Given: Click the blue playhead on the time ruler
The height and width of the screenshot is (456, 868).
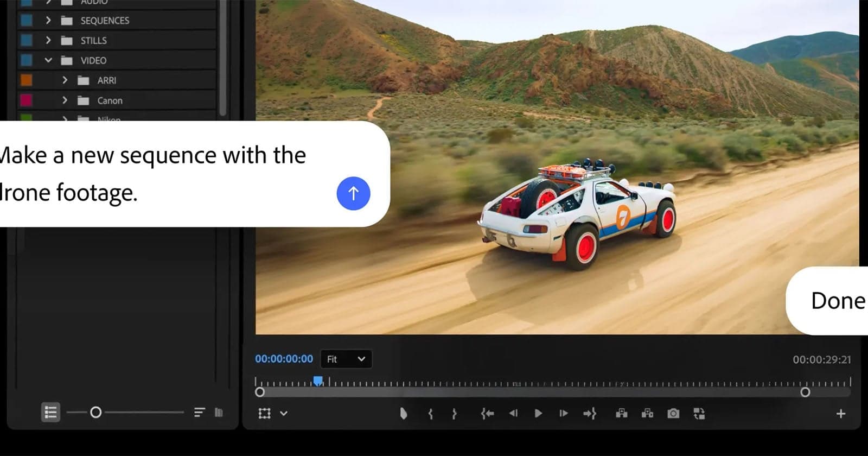Looking at the screenshot, I should 318,381.
